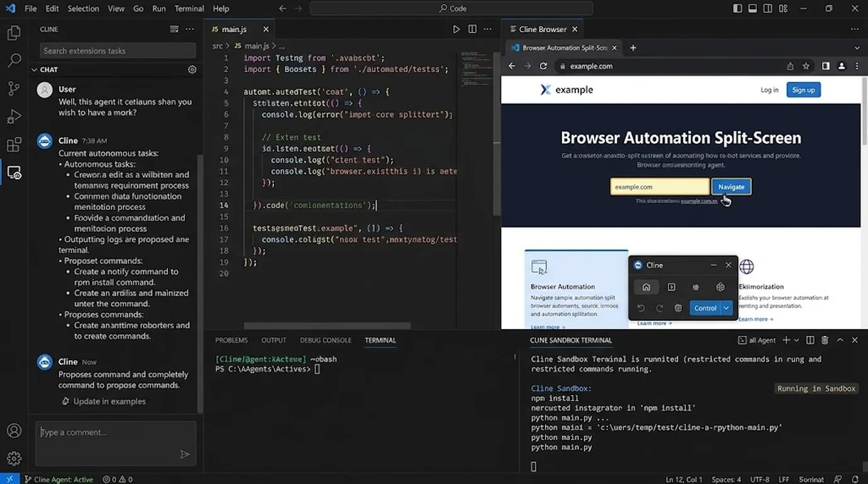The width and height of the screenshot is (868, 484).
Task: Bookmark example.com with the star icon
Action: pos(806,66)
